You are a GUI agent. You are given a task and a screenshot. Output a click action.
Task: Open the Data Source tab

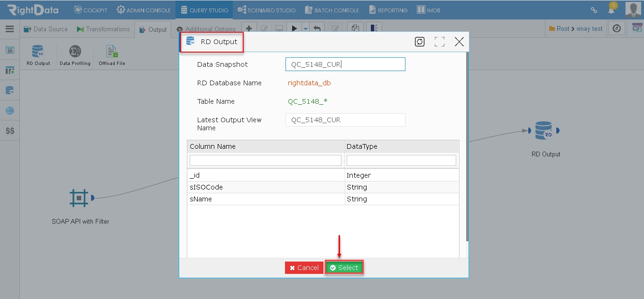pos(46,29)
